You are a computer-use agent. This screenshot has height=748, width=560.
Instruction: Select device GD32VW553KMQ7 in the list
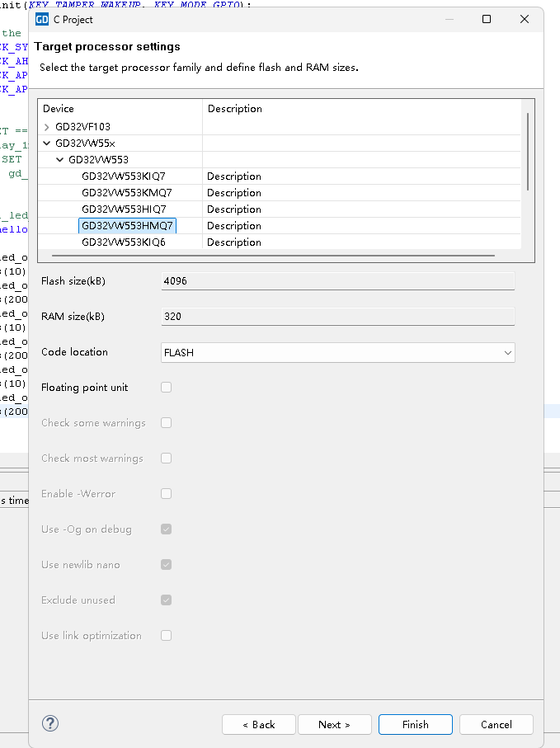pyautogui.click(x=126, y=193)
